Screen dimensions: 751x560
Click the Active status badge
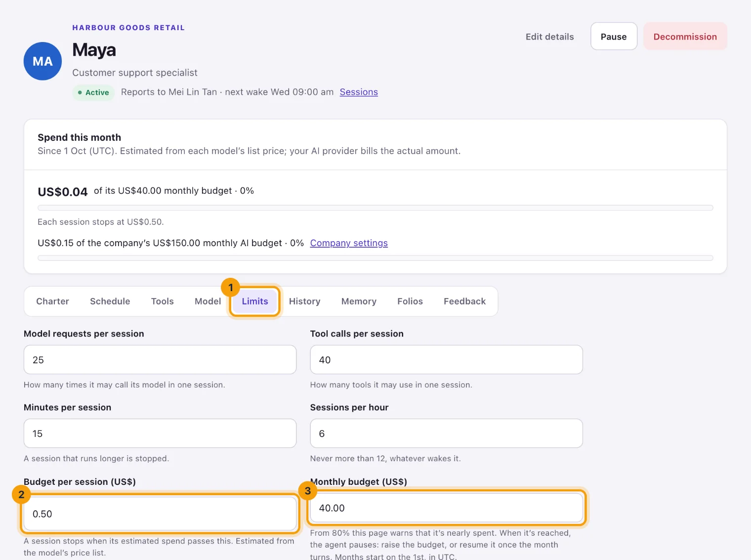[93, 92]
